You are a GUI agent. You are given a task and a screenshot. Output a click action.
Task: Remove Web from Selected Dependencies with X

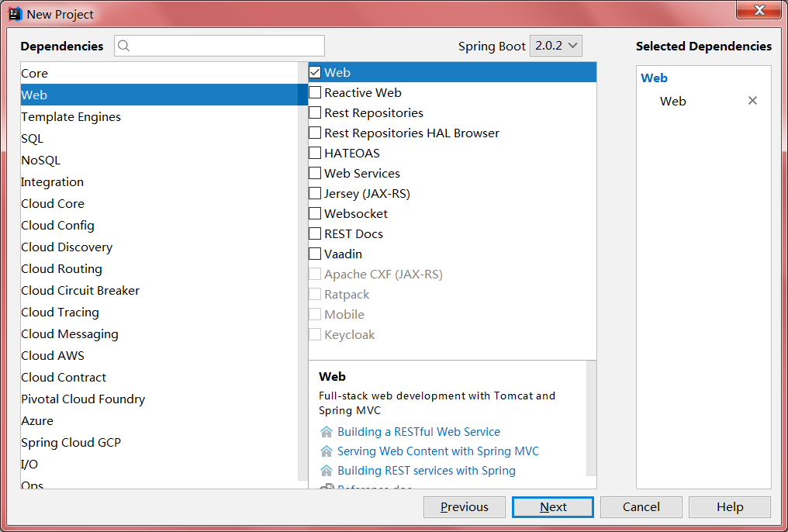click(752, 101)
